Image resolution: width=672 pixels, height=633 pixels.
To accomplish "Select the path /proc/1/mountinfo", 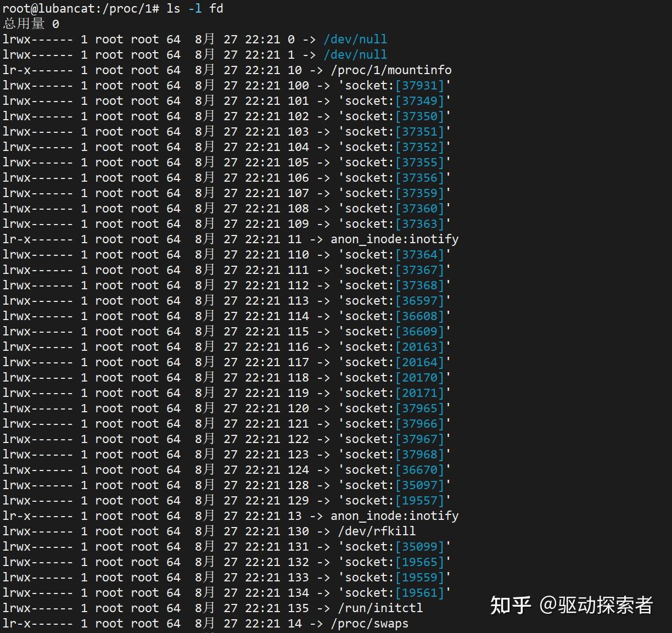I will click(x=391, y=70).
